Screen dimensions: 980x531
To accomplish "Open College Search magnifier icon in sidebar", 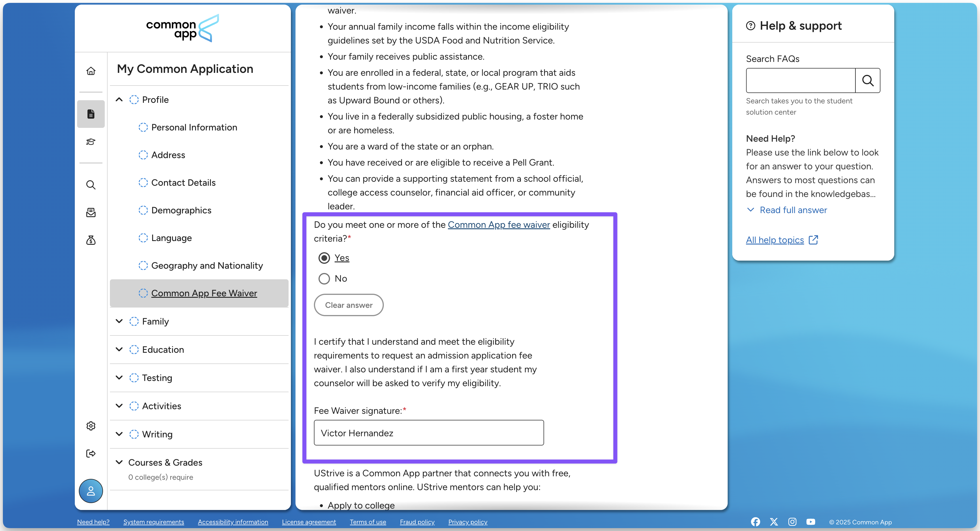I will [91, 185].
